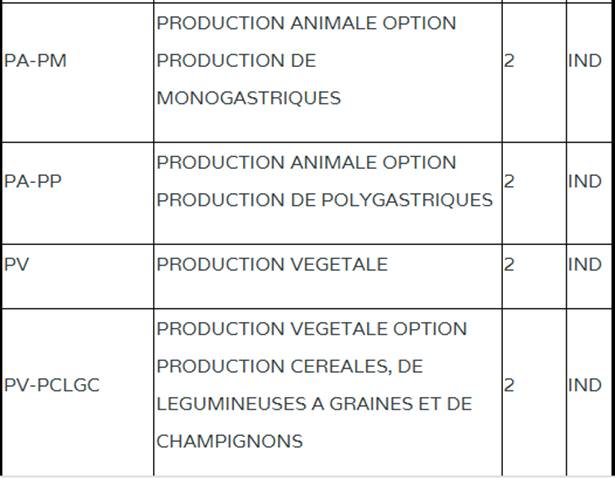615x478 pixels.
Task: Select the 'PRODUCTION VEGETALE' cell in the PV row
Action: point(272,265)
